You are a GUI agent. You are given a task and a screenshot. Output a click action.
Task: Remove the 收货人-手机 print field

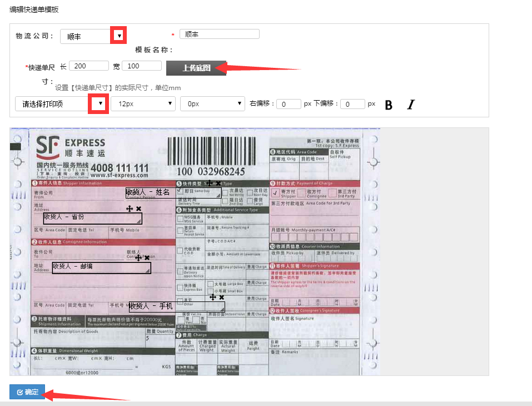click(221, 297)
